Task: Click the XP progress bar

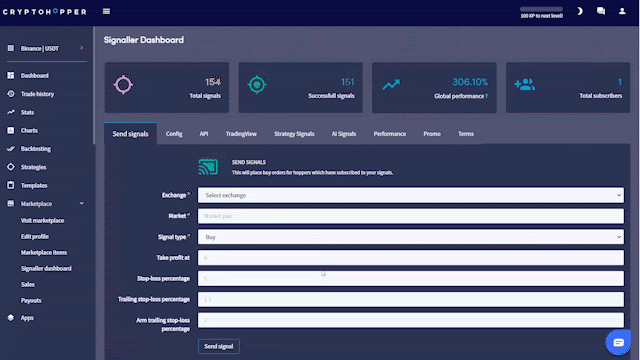Action: (x=541, y=9)
